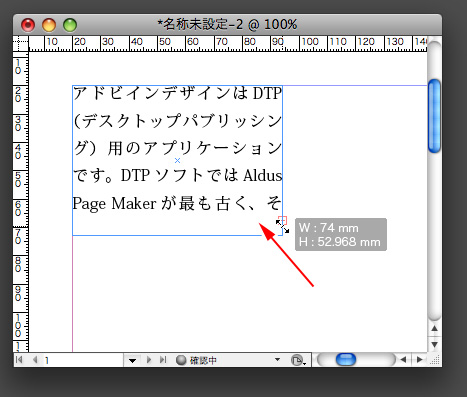Click the red overset text out port
Viewport: 467px width, 397px height.
click(x=282, y=220)
